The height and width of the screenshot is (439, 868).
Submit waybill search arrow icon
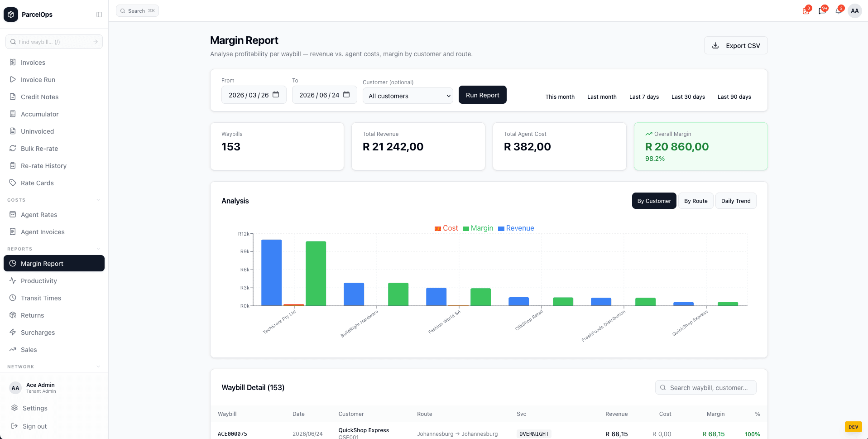click(96, 42)
